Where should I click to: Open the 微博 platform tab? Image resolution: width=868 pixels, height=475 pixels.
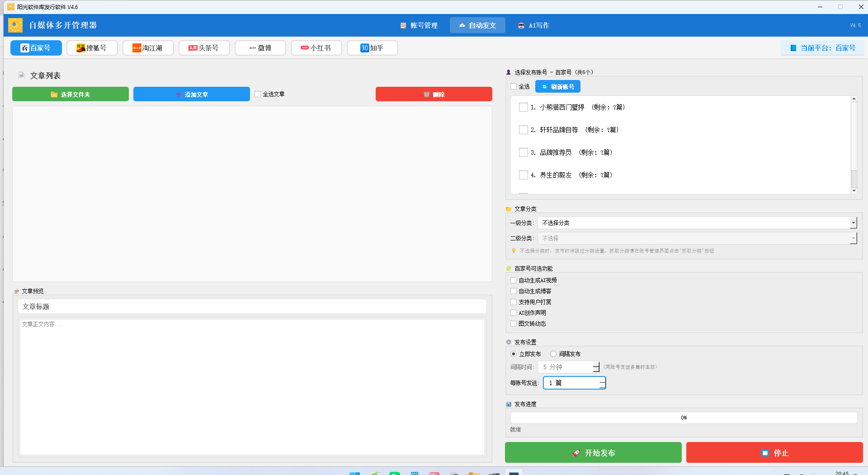coord(260,48)
